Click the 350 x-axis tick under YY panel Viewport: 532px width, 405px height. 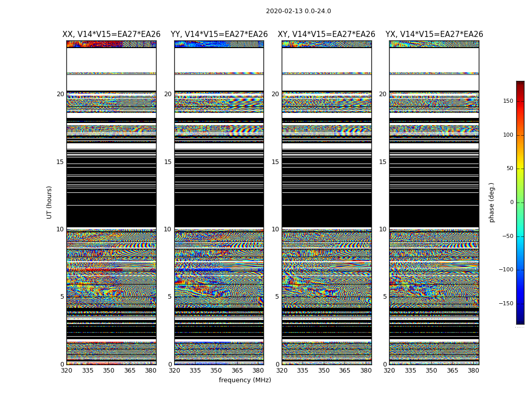[x=216, y=371]
